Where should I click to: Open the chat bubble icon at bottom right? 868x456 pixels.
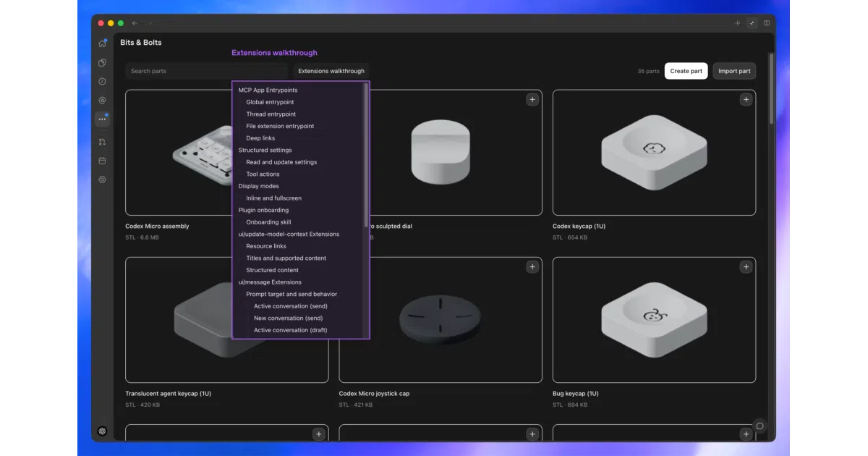(759, 426)
